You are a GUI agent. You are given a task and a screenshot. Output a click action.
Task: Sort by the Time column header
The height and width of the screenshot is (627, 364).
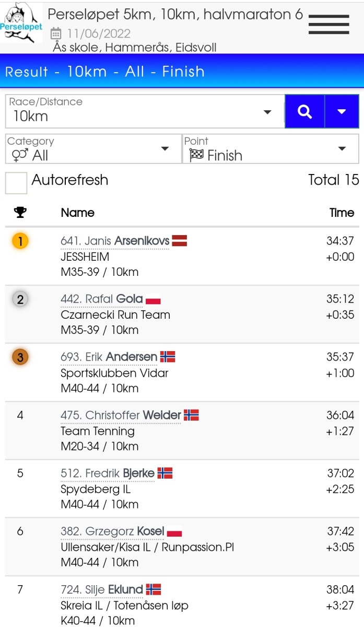point(342,213)
